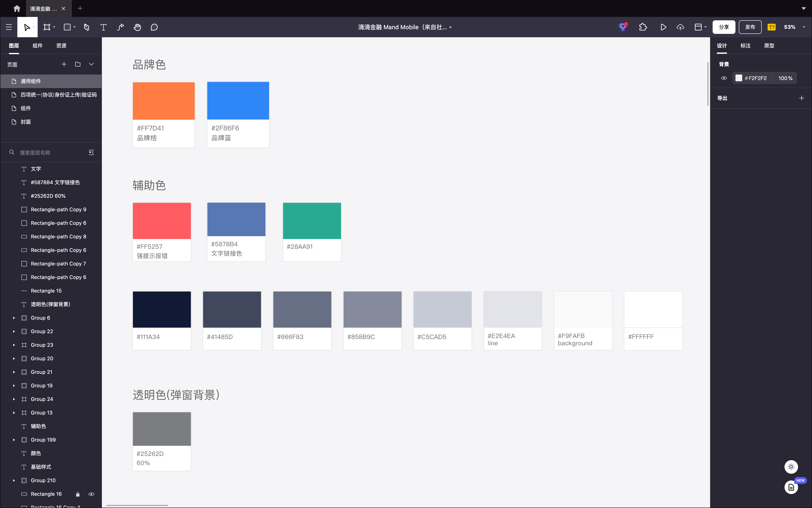This screenshot has height=508, width=812.
Task: Switch to the 原型 tab
Action: [x=769, y=46]
